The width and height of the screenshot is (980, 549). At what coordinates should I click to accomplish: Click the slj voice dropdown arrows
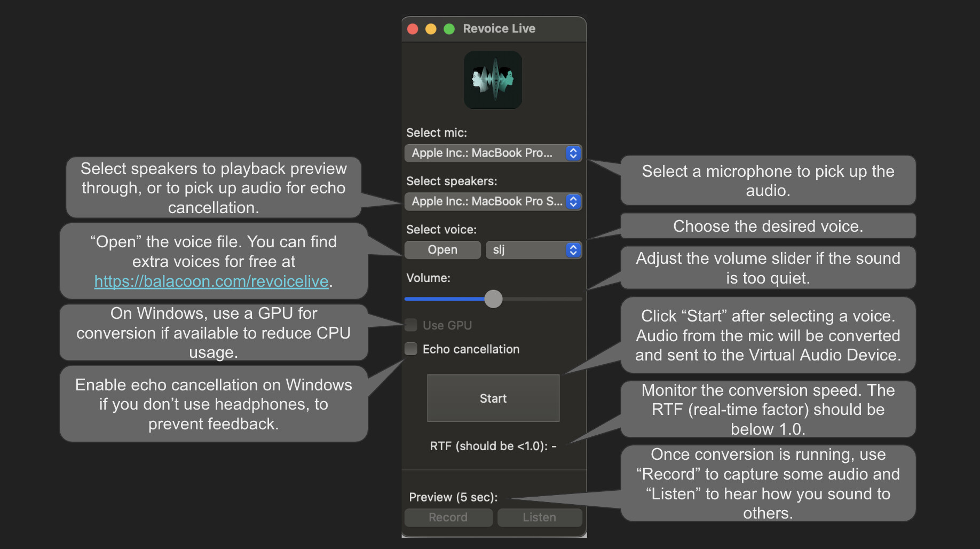573,250
